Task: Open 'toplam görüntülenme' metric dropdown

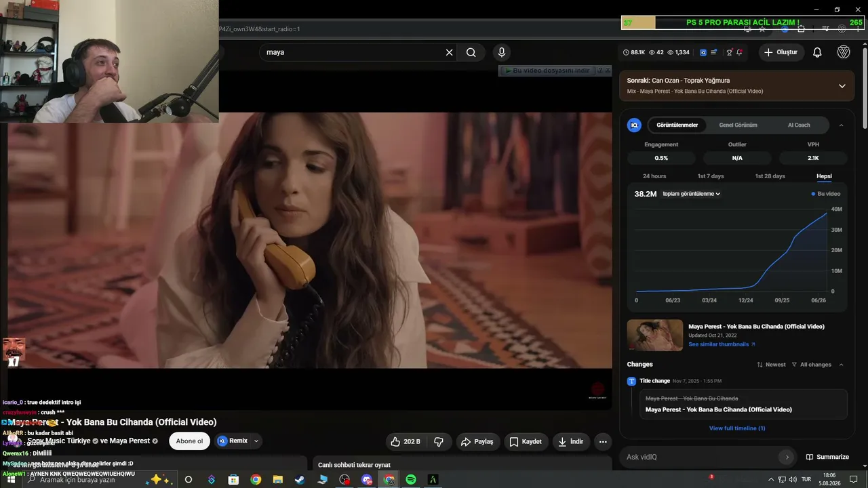Action: tap(692, 194)
